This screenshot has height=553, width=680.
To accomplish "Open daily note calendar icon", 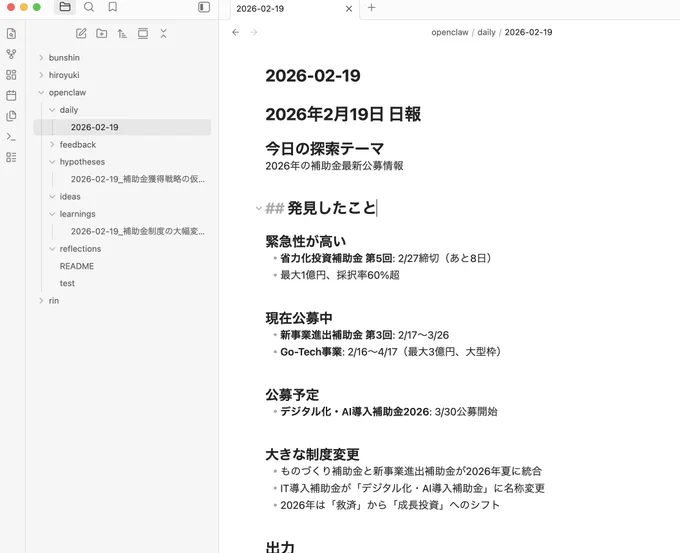I will 12,95.
